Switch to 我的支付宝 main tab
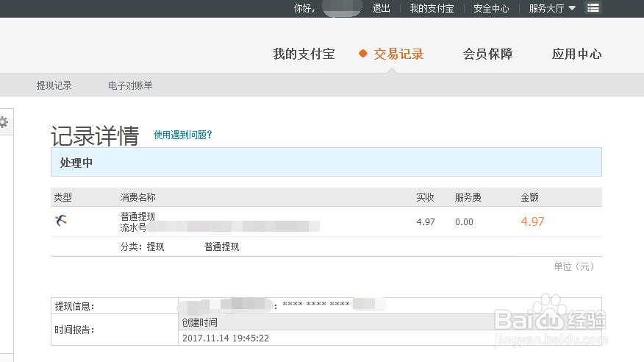This screenshot has width=644, height=362. click(x=304, y=54)
